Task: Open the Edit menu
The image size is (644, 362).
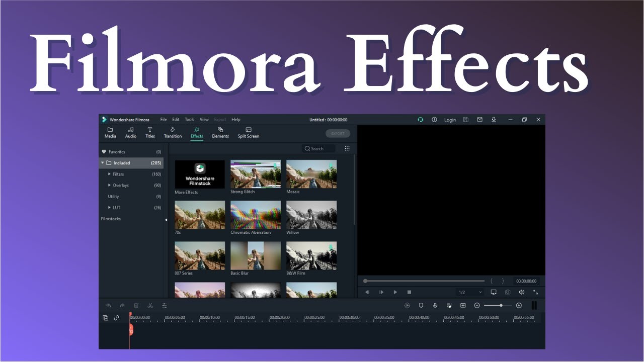Action: 176,120
